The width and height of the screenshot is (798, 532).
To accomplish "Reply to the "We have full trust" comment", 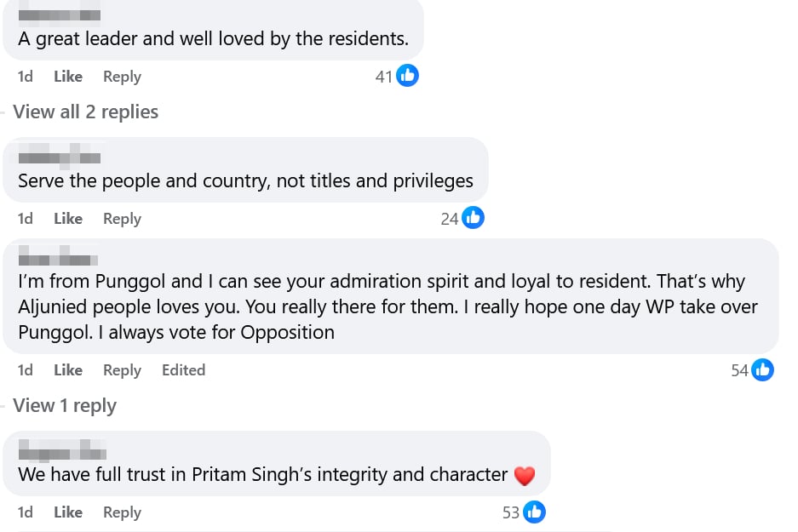I will 122,512.
